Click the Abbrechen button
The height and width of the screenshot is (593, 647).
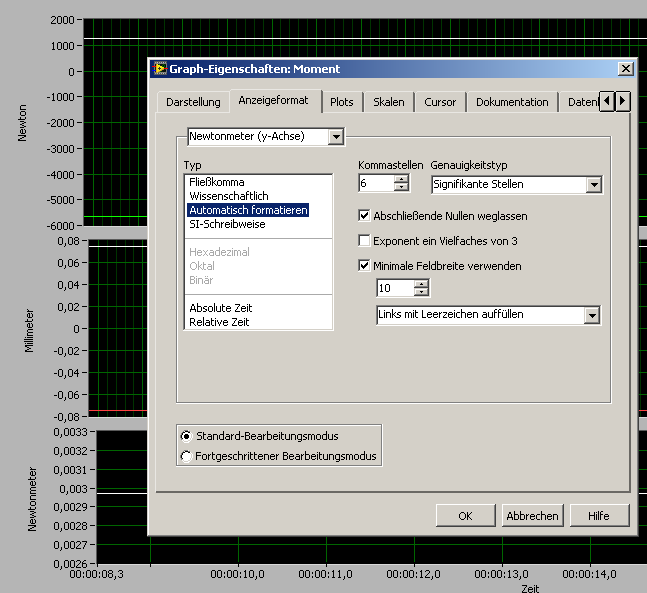tap(532, 516)
